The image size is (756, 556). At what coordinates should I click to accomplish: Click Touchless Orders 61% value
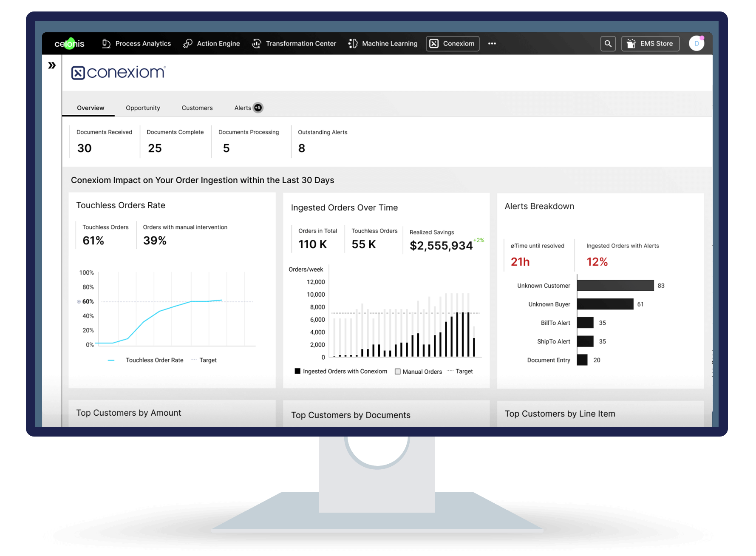tap(93, 241)
